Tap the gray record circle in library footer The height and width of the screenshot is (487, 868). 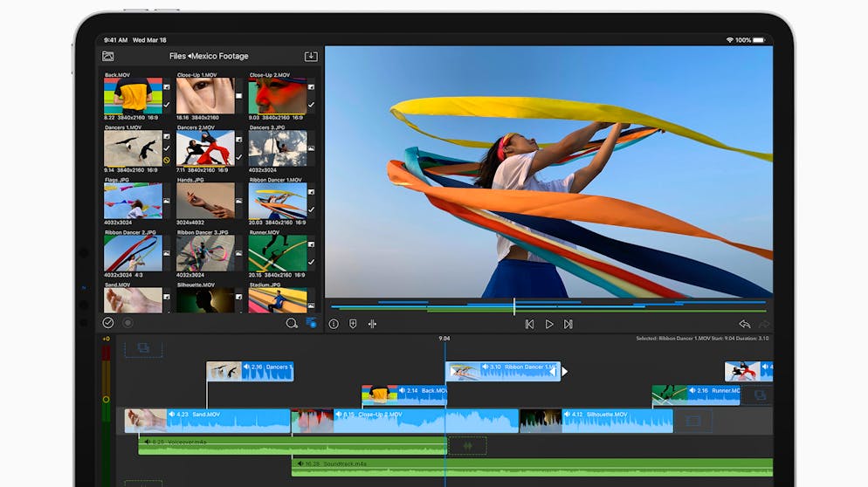point(127,323)
